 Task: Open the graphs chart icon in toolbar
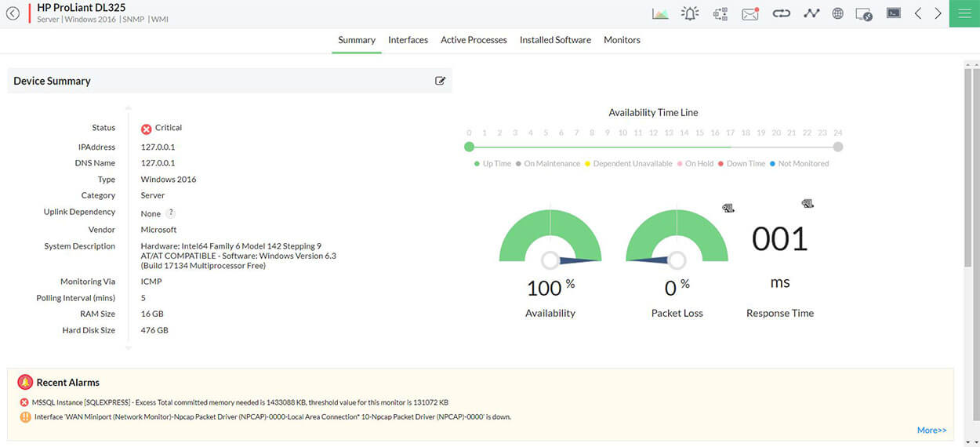pyautogui.click(x=660, y=13)
